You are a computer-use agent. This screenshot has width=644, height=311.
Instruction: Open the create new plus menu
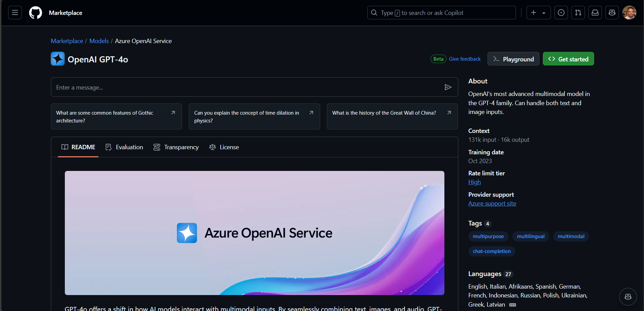pyautogui.click(x=538, y=13)
